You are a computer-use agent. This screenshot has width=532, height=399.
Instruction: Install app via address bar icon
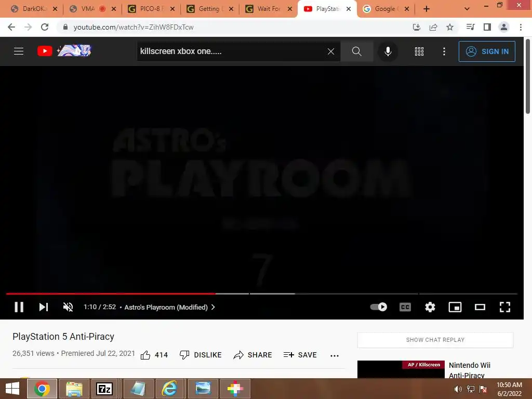[x=417, y=27]
